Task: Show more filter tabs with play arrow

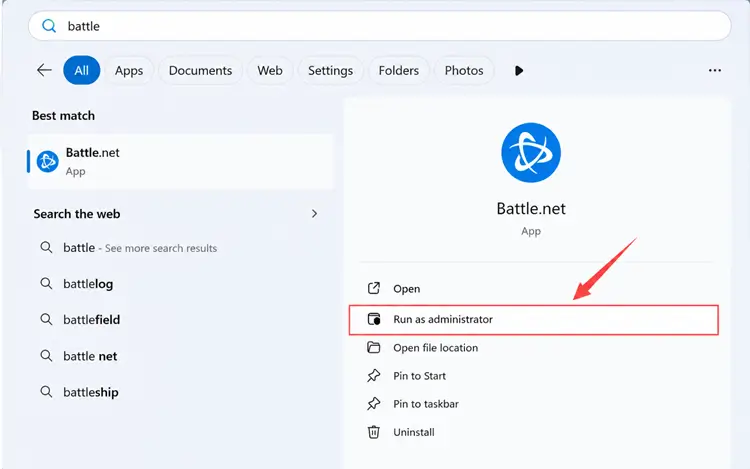Action: tap(519, 71)
